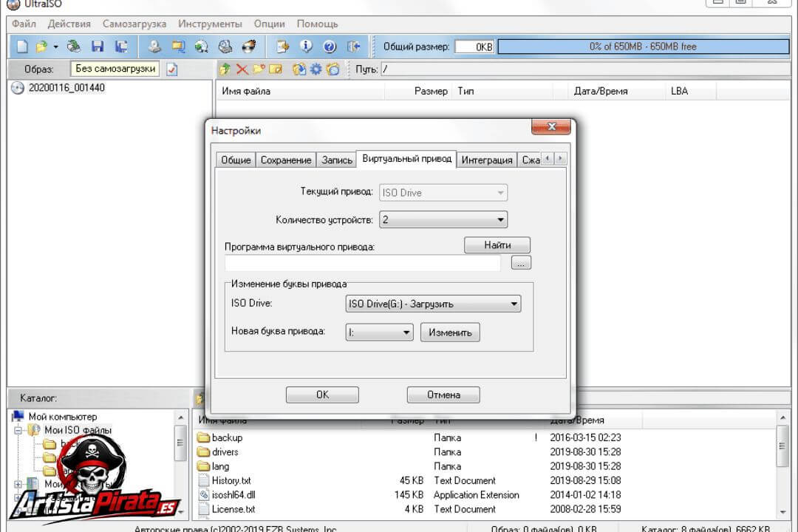Select Мой компьютер in catalog tree
Screen dimensions: 798x532
pos(63,417)
